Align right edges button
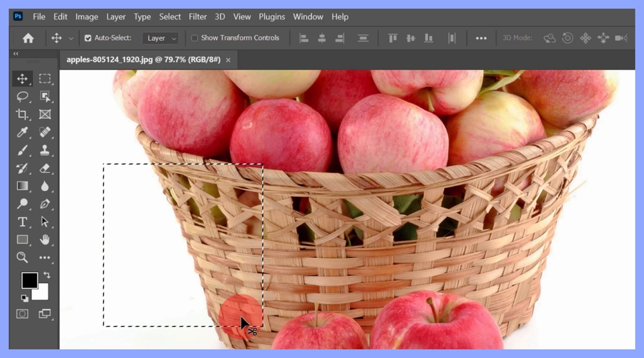644x358 pixels. [339, 38]
